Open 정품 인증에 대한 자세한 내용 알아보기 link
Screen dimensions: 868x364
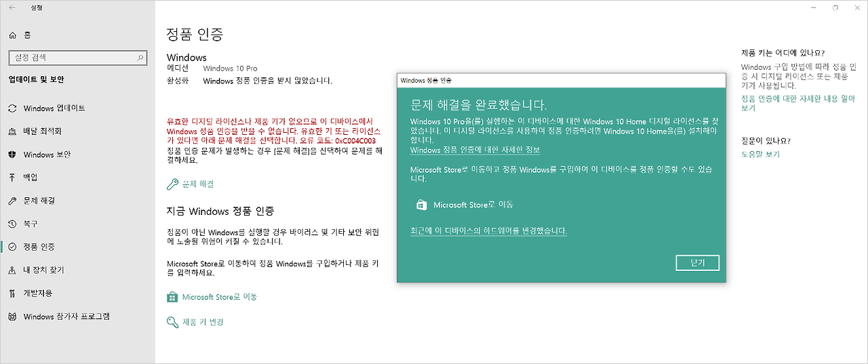pyautogui.click(x=798, y=103)
